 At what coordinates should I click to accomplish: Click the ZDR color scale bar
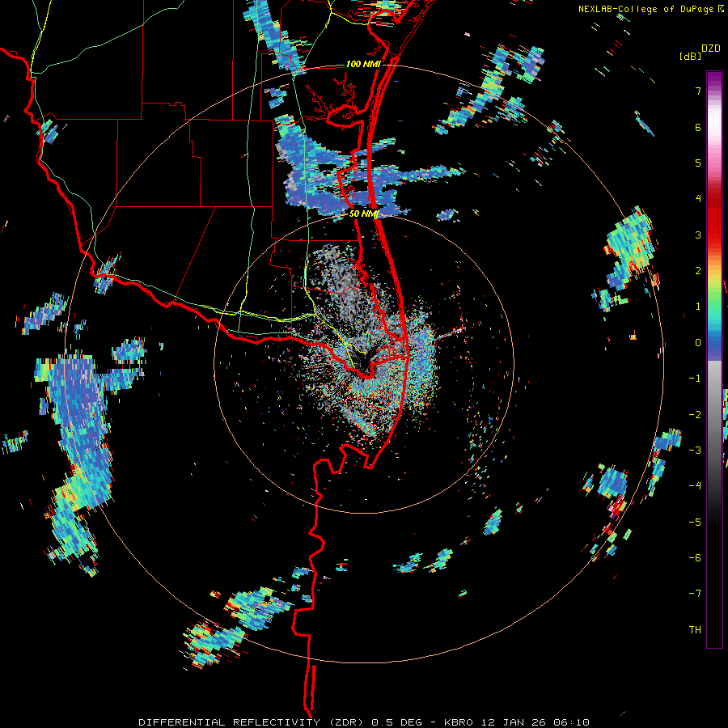click(714, 359)
